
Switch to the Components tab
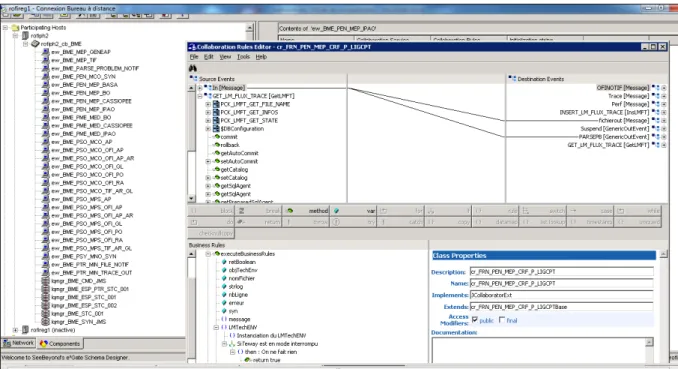click(x=60, y=343)
